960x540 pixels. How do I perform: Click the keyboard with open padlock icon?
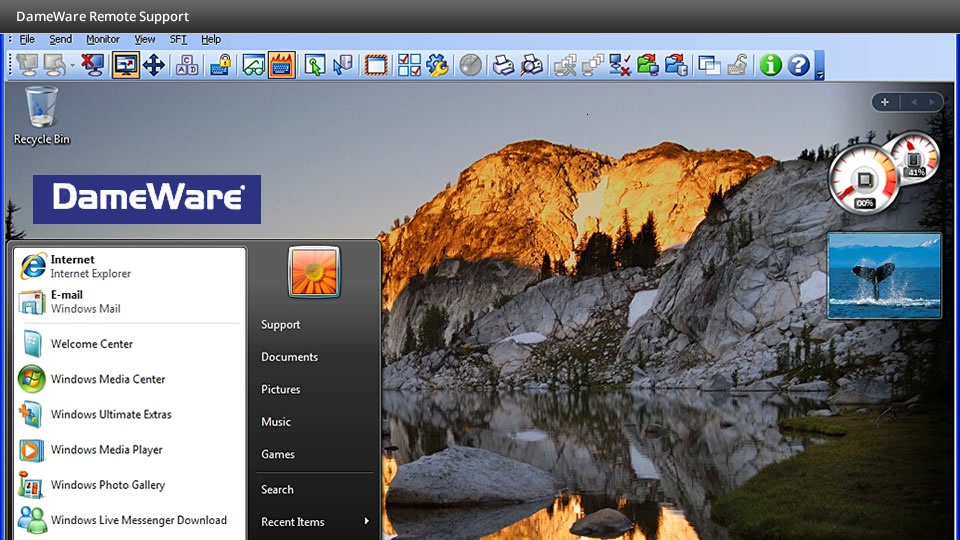click(737, 65)
